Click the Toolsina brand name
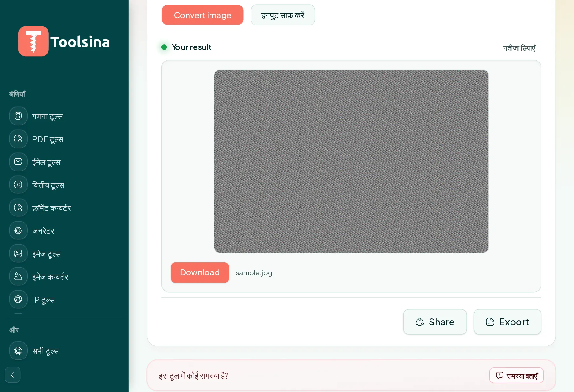Viewport: 574px width, 392px height. pos(80,42)
